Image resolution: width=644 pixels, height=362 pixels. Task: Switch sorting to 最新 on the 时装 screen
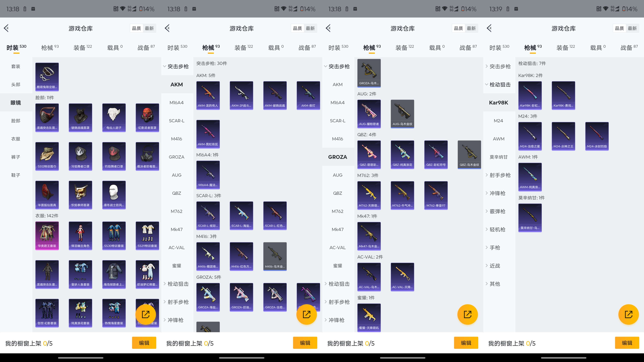149,28
